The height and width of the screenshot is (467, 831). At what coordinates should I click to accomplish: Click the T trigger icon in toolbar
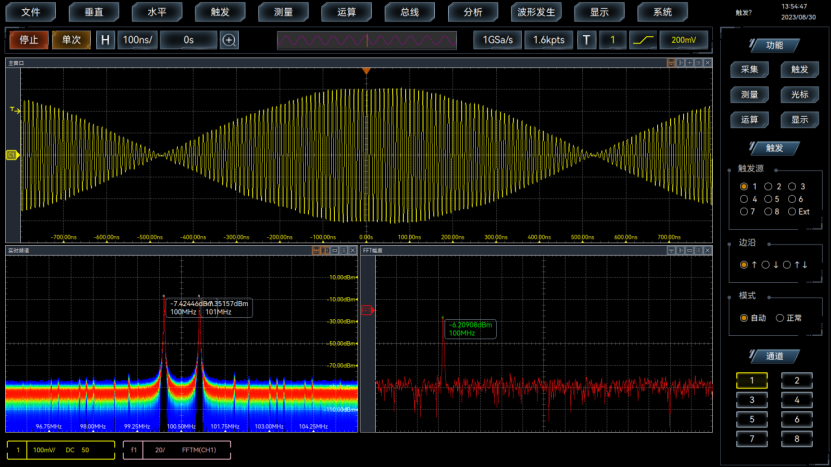586,40
